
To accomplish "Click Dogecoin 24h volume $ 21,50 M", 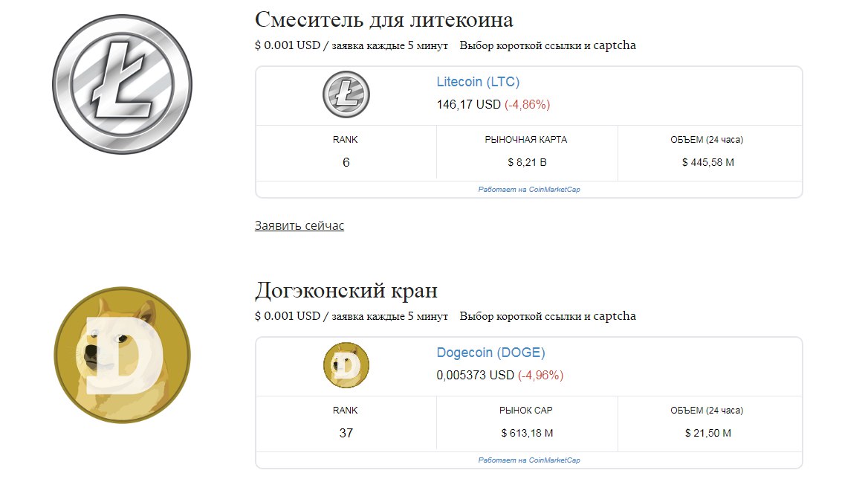I will 707,433.
